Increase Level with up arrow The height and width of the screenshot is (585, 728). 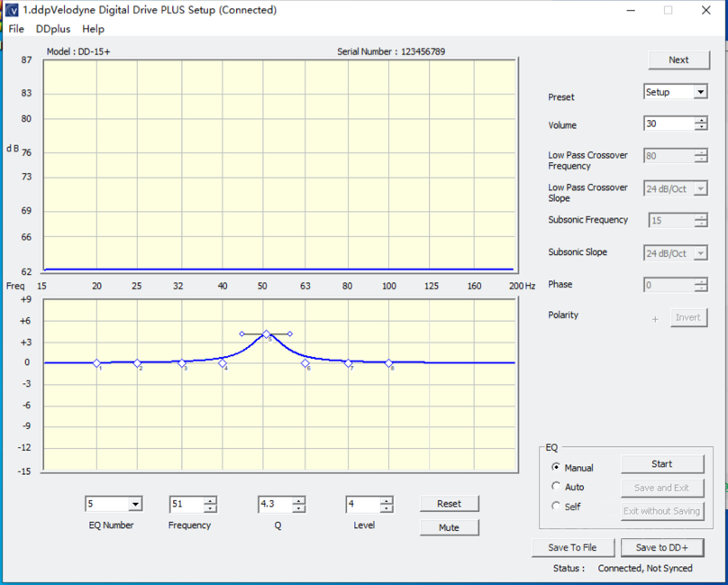(x=387, y=500)
